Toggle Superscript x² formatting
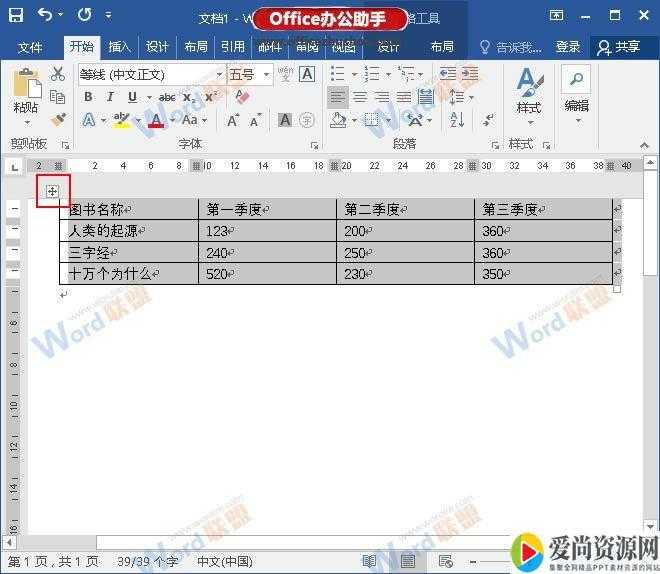 [211, 96]
